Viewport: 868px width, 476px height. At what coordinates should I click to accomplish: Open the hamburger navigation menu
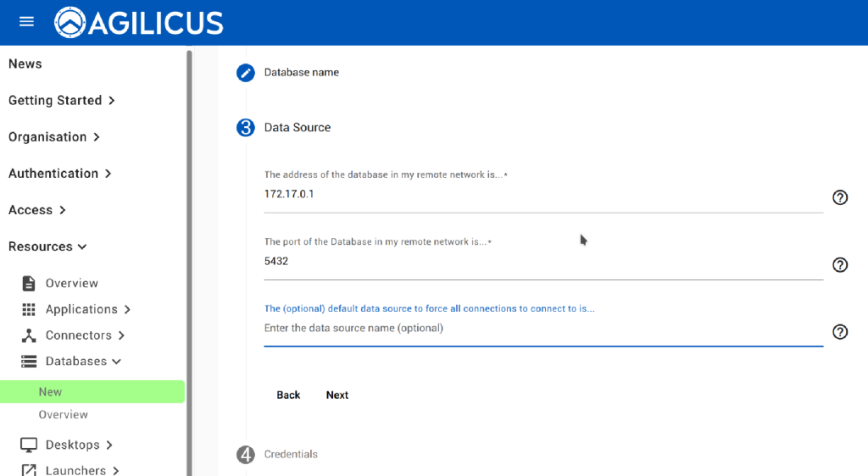(26, 21)
